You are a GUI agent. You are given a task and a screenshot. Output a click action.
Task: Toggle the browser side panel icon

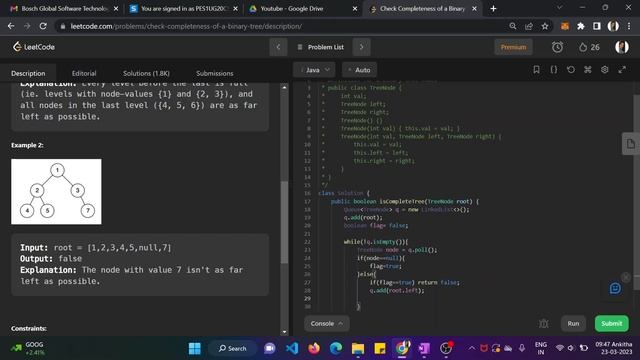[x=597, y=26]
